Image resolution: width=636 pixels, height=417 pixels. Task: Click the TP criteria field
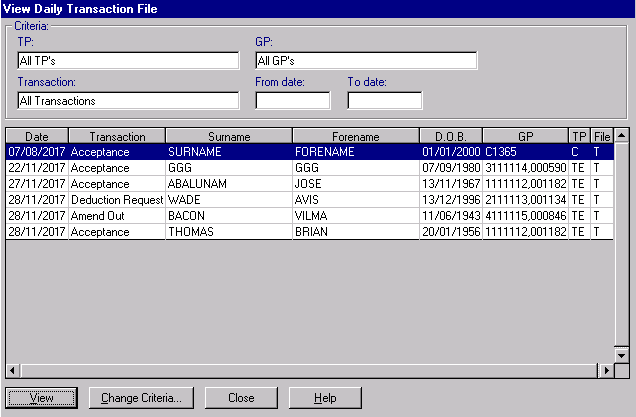pyautogui.click(x=128, y=61)
